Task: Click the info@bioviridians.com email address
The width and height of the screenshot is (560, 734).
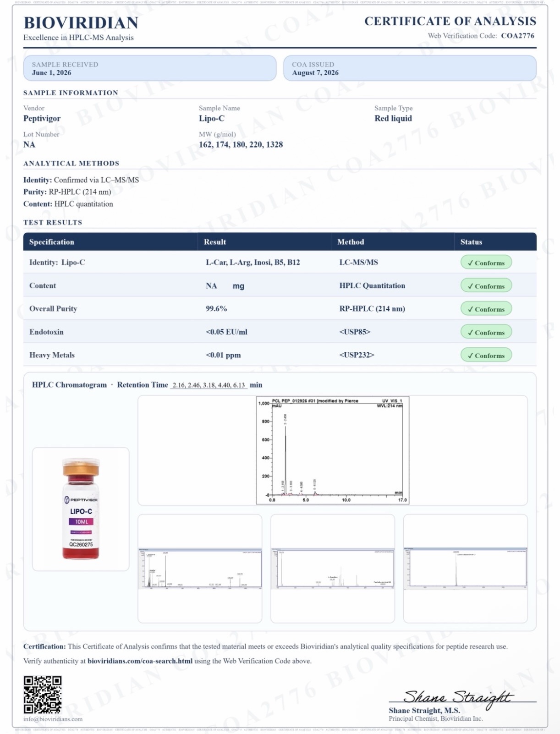Action: click(x=53, y=718)
